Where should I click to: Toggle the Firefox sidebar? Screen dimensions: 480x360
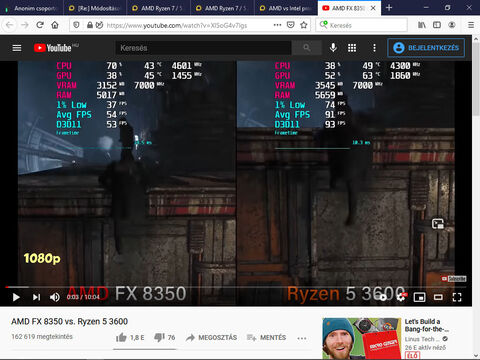pyautogui.click(x=437, y=25)
